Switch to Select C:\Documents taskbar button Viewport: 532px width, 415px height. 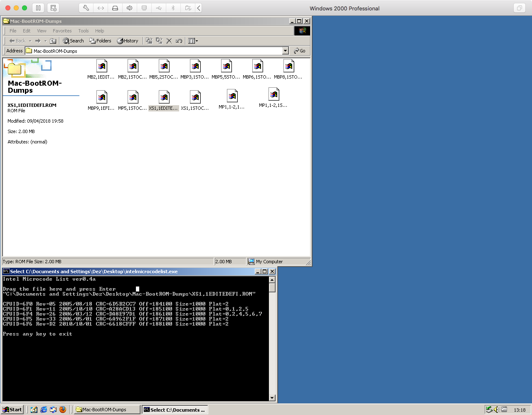[x=175, y=410]
